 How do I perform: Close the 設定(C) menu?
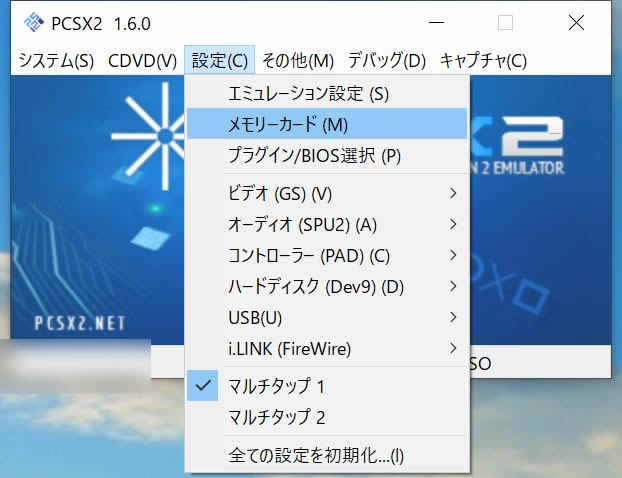click(219, 61)
